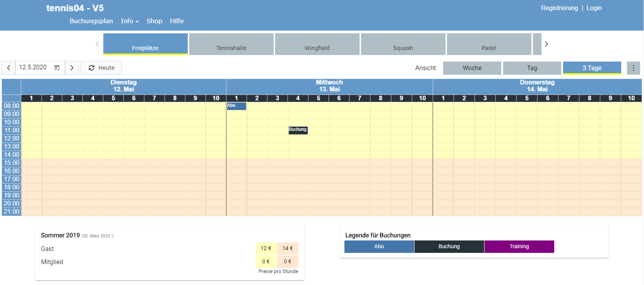This screenshot has width=644, height=285.
Task: Switch view to Woche
Action: [472, 68]
